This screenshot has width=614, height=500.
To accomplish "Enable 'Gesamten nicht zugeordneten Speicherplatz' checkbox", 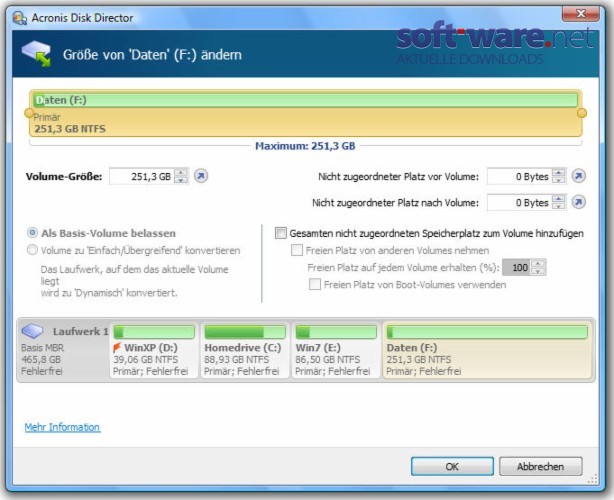I will point(281,233).
